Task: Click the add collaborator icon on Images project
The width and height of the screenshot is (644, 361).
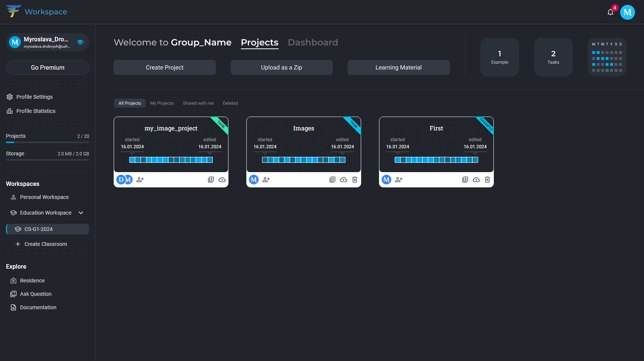Action: tap(266, 180)
